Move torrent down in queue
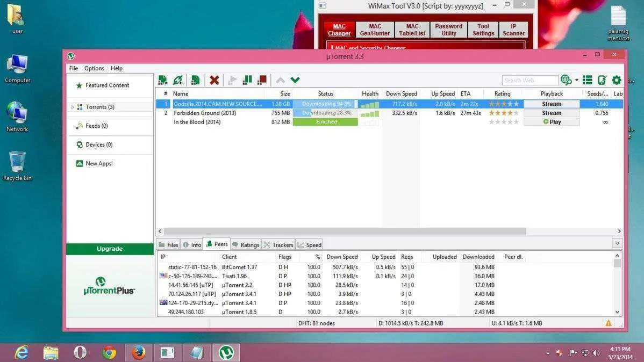The width and height of the screenshot is (644, 362). (295, 80)
